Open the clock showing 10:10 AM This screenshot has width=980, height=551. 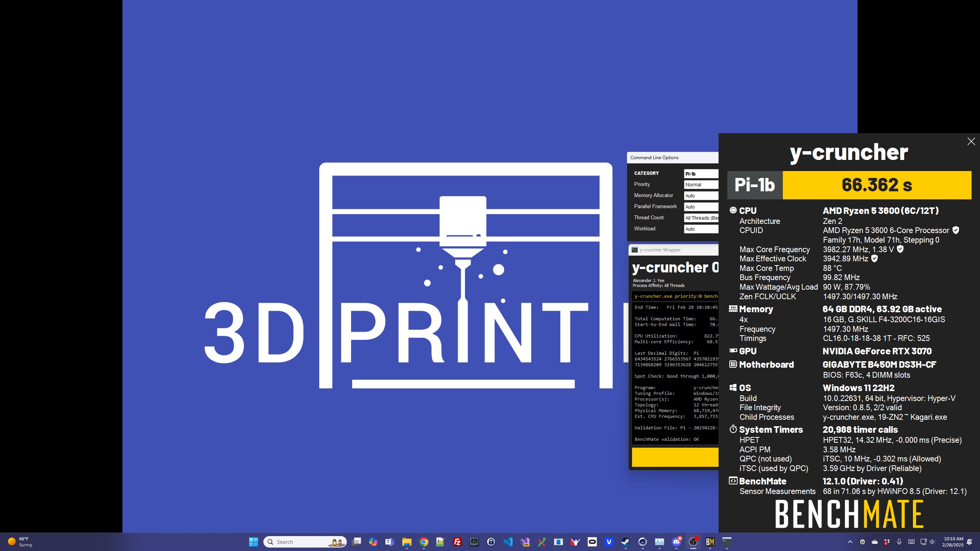point(953,542)
